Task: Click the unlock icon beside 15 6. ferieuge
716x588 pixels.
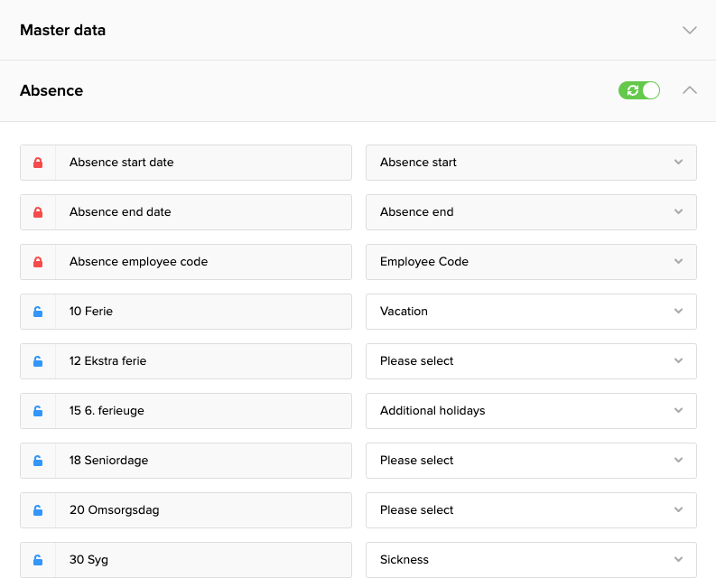Action: click(38, 411)
